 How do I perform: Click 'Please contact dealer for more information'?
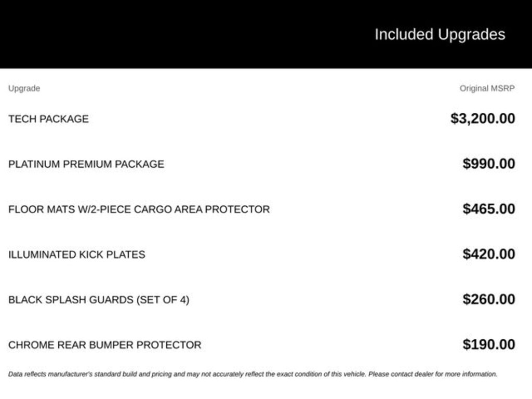pos(433,374)
